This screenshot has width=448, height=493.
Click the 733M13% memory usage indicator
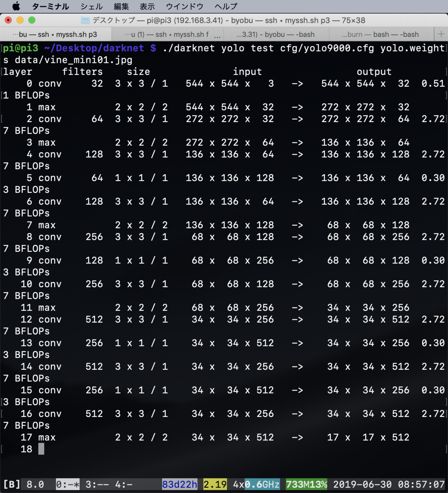[x=306, y=484]
